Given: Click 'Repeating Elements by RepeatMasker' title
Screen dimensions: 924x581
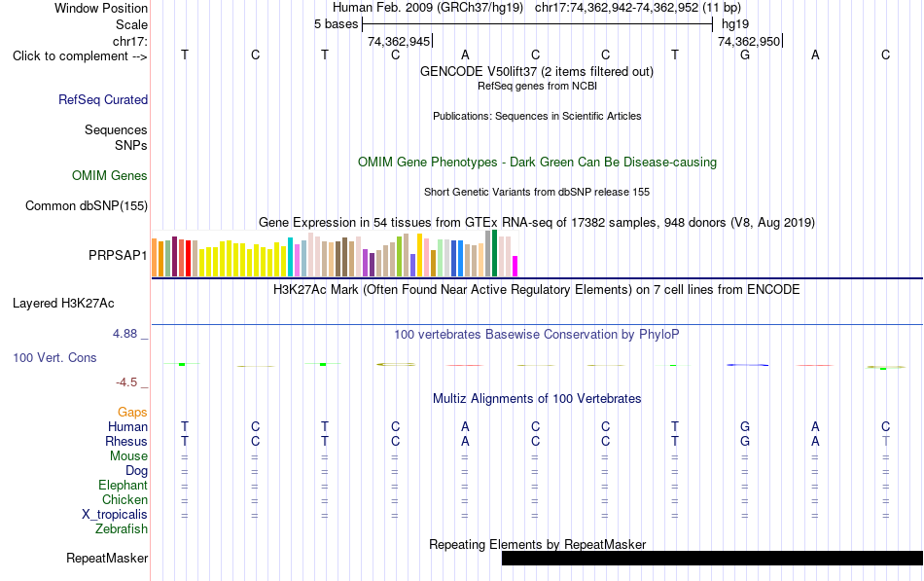Looking at the screenshot, I should 537,544.
